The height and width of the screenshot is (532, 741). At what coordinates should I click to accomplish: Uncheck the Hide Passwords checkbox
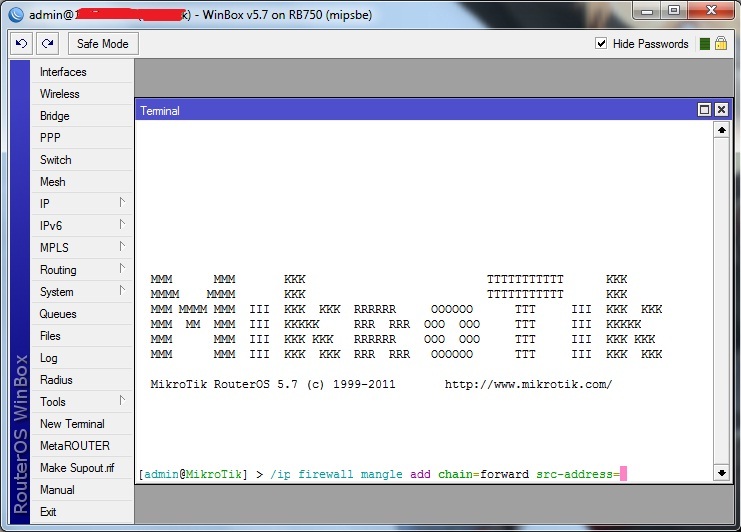tap(601, 43)
